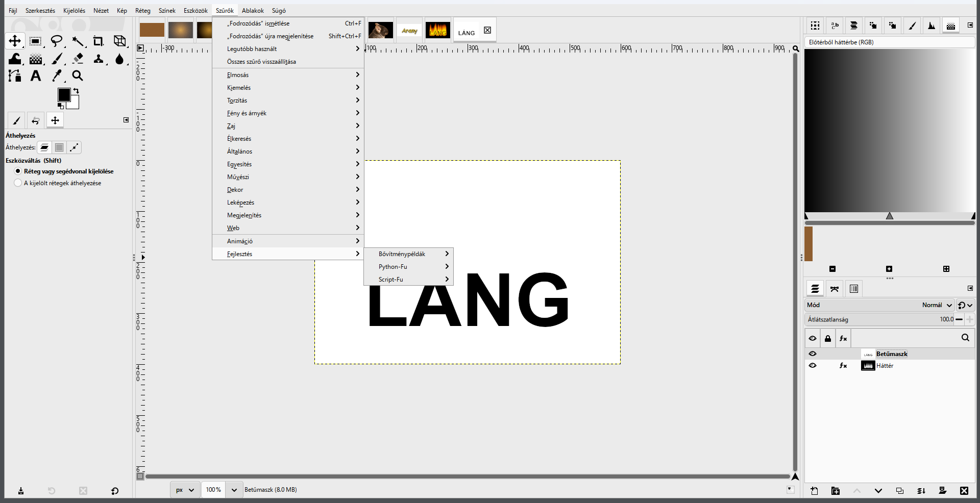Adjust the Átlátszatlanság opacity slider
The image size is (980, 503).
pyautogui.click(x=880, y=319)
